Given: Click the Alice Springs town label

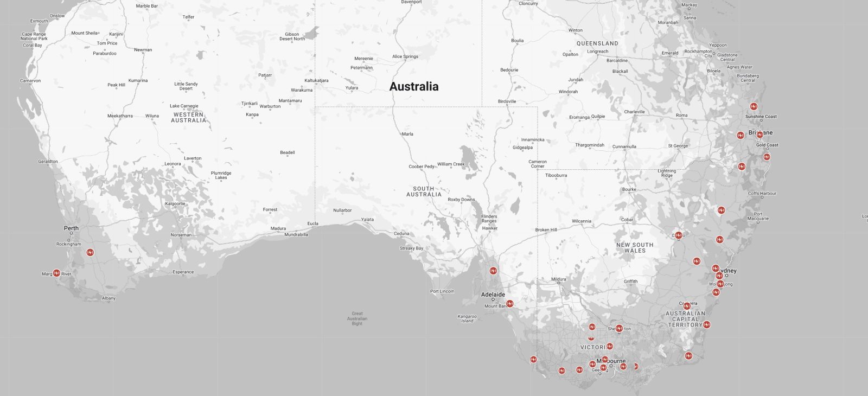Looking at the screenshot, I should [x=405, y=56].
